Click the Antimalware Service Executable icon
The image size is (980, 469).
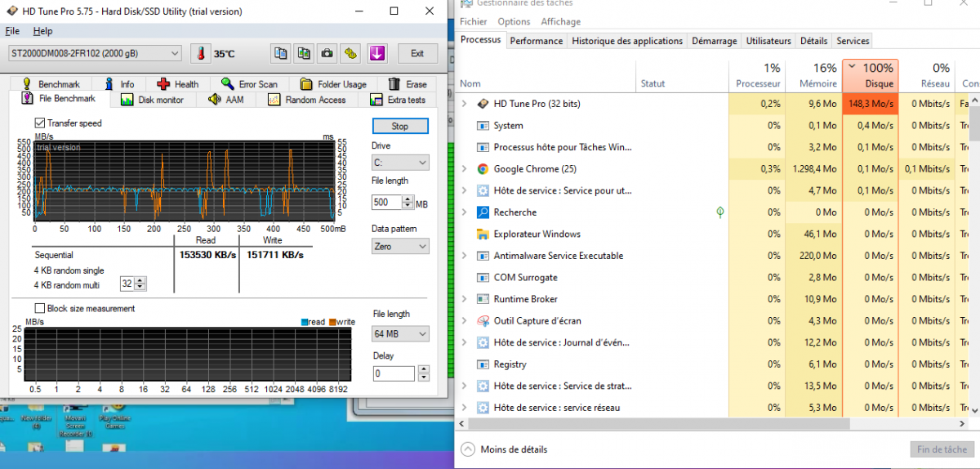[x=482, y=256]
